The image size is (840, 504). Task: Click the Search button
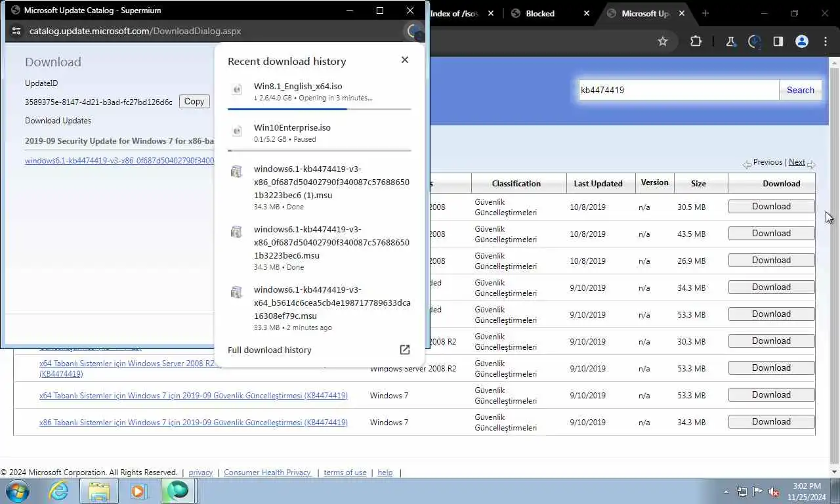[x=800, y=90]
